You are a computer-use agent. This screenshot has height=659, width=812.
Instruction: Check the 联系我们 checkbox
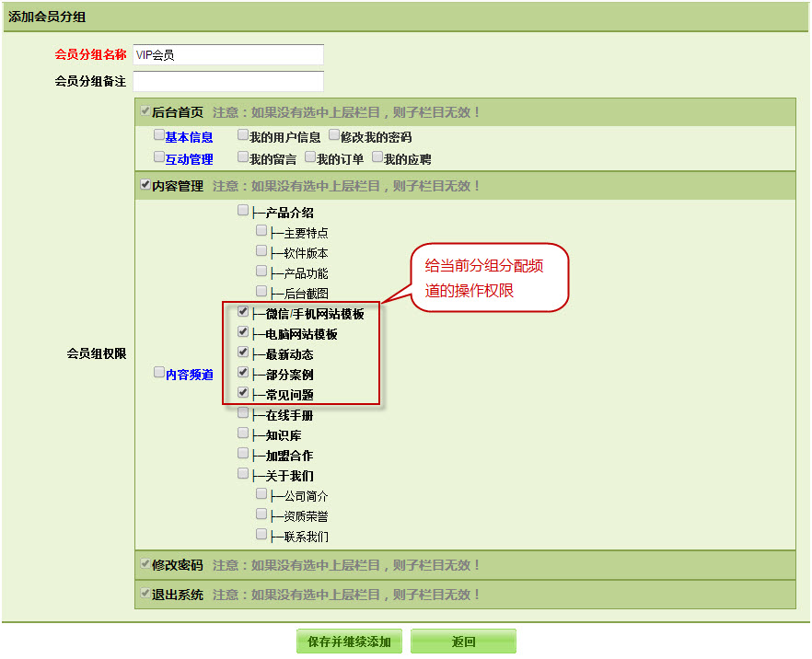tap(261, 534)
